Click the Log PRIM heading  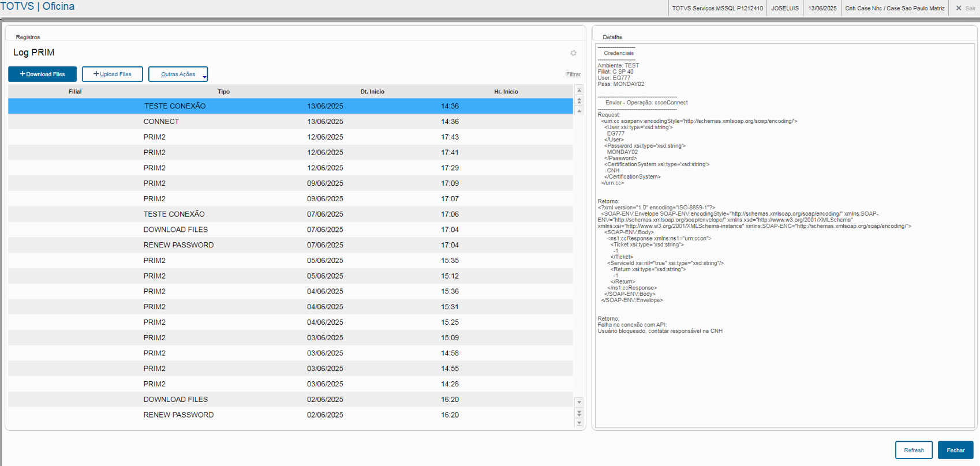(x=34, y=52)
